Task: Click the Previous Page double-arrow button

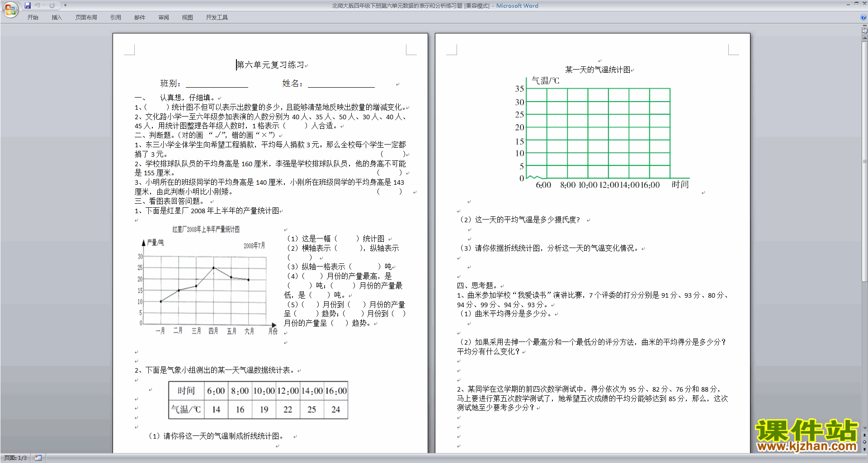Action: [x=865, y=435]
